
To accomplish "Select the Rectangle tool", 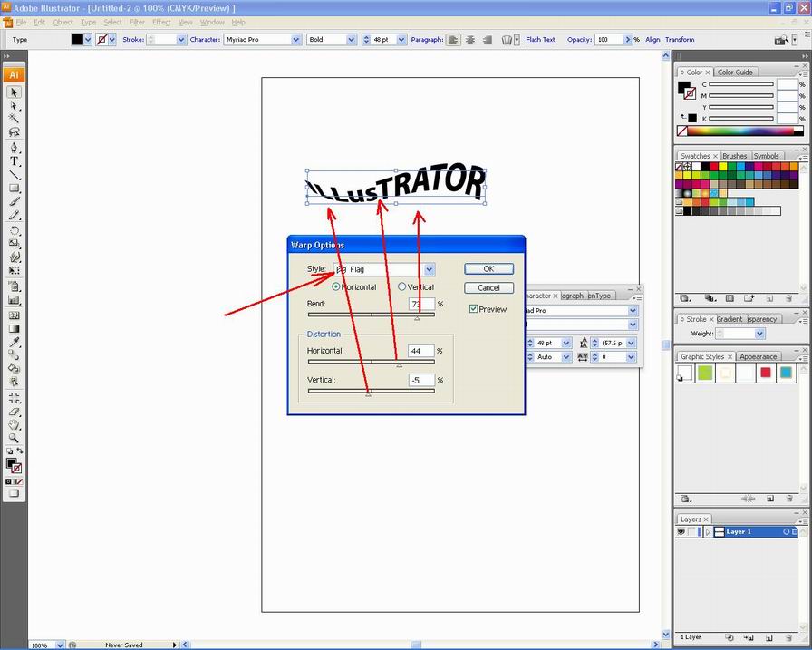I will point(14,188).
